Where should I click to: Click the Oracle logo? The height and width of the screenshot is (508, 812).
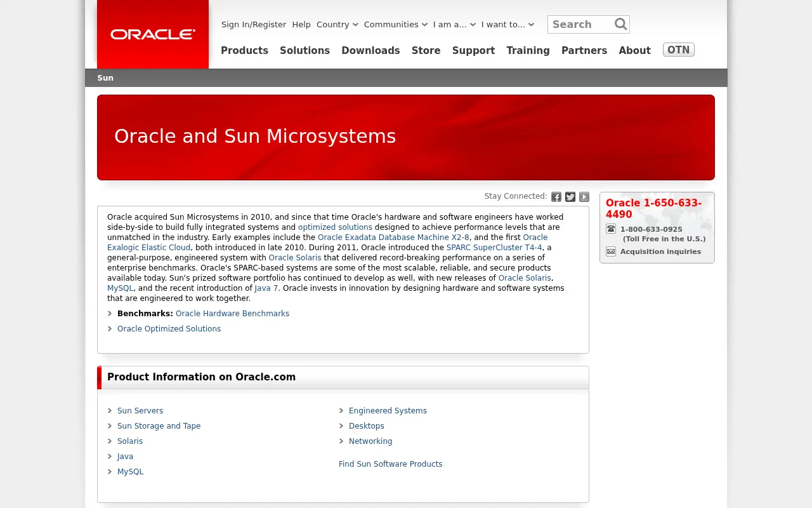(153, 34)
